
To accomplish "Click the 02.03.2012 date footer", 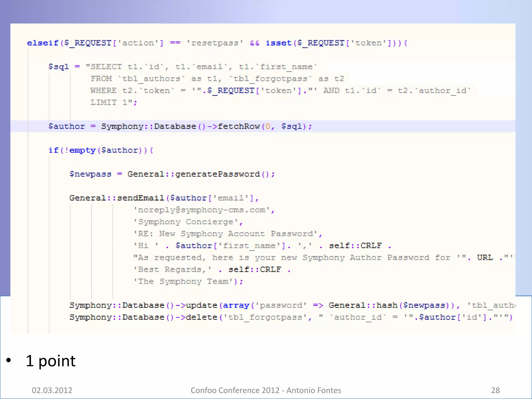I will [x=52, y=390].
